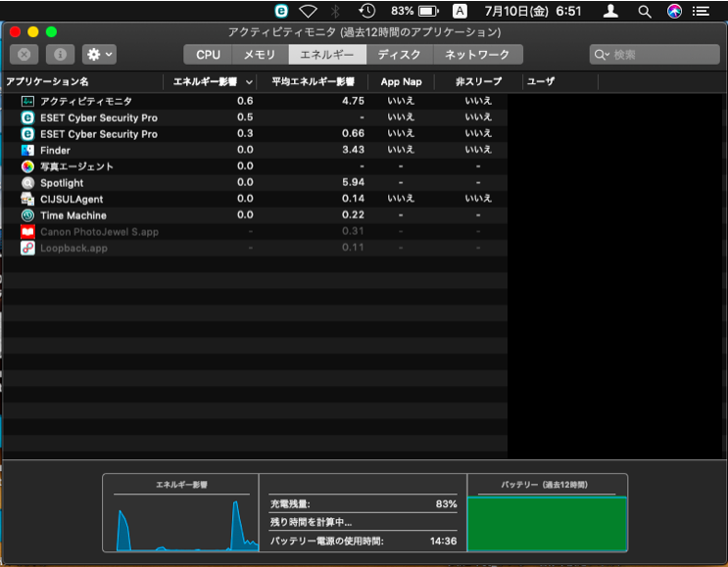Select the ネットワーク tab
The image size is (728, 567).
[477, 55]
